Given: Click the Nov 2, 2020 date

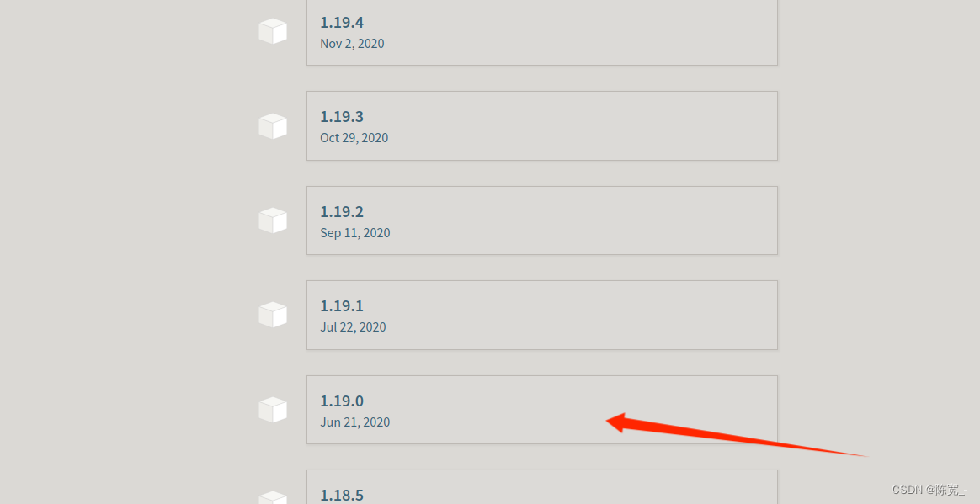Looking at the screenshot, I should [x=353, y=44].
